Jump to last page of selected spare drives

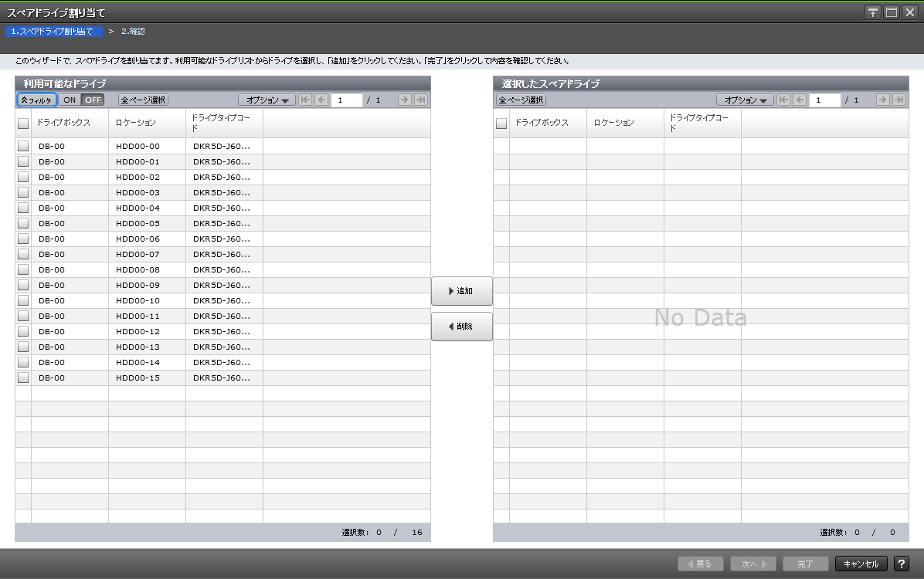point(899,100)
